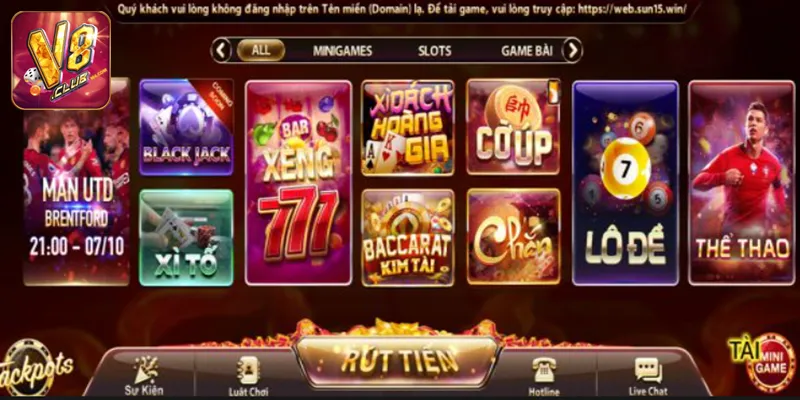Viewport: 800px width, 400px height.
Task: Open the Lô Đề lottery tile
Action: click(x=626, y=183)
